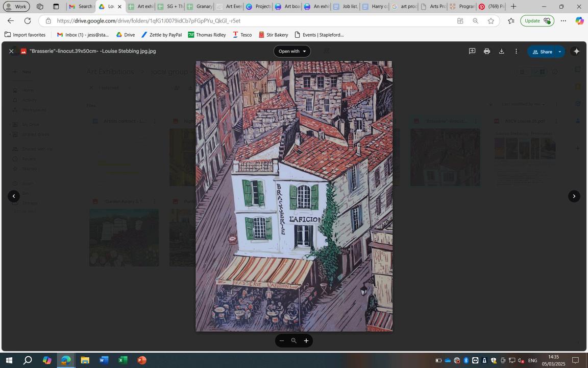Open a new browser tab
Viewport: 588px width, 368px height.
(x=513, y=6)
